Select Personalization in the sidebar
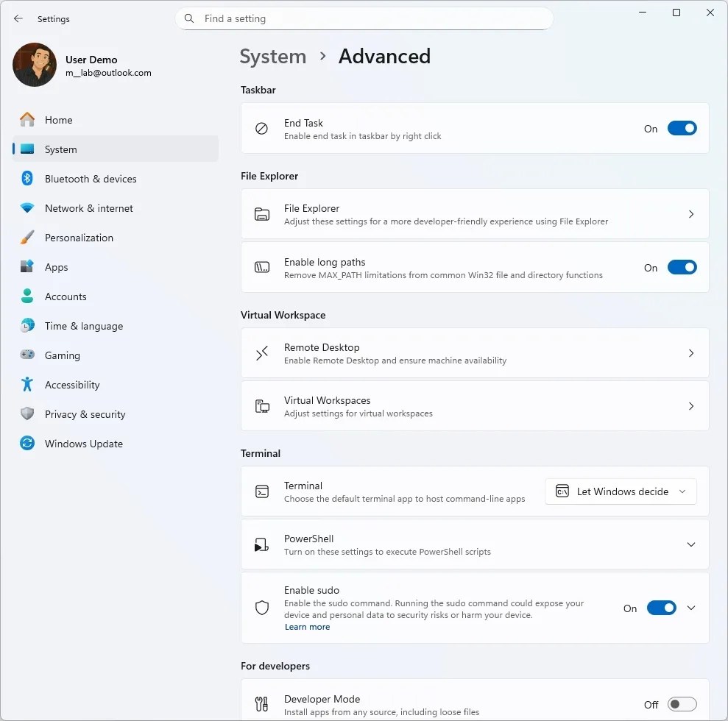Viewport: 728px width, 721px height. 79,238
